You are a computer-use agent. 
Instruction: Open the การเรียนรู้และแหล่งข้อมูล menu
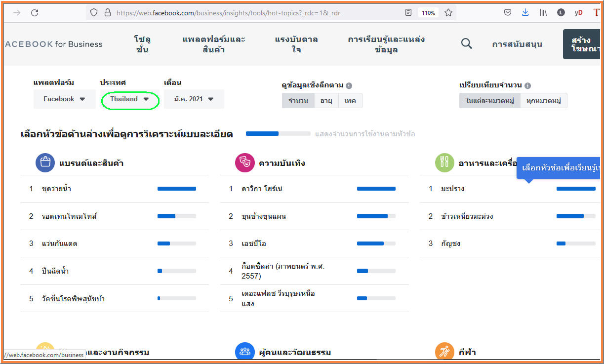tap(386, 44)
